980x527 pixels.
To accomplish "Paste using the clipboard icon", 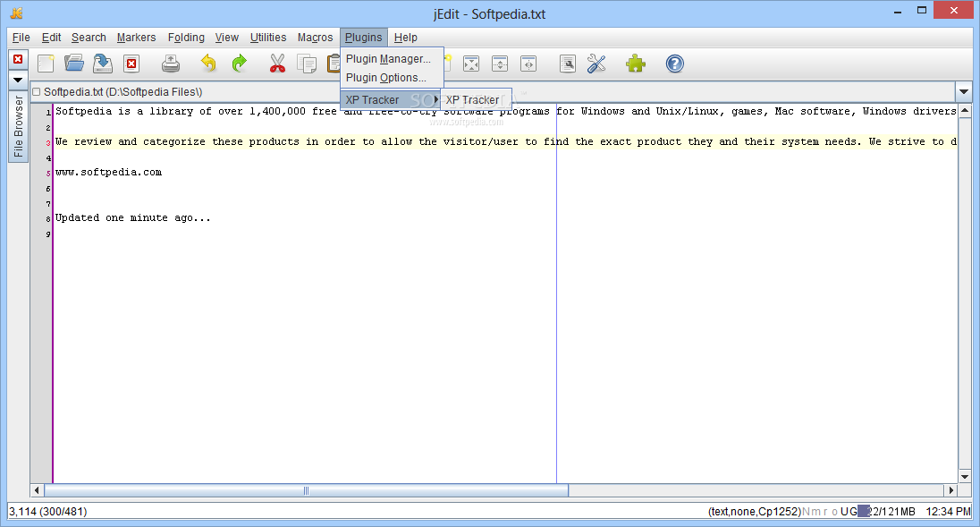I will (x=334, y=64).
